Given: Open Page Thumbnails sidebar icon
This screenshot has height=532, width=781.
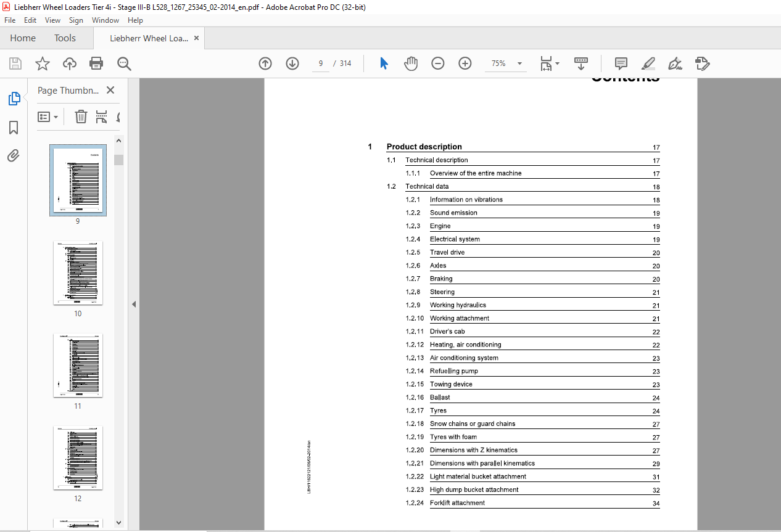Looking at the screenshot, I should point(14,99).
